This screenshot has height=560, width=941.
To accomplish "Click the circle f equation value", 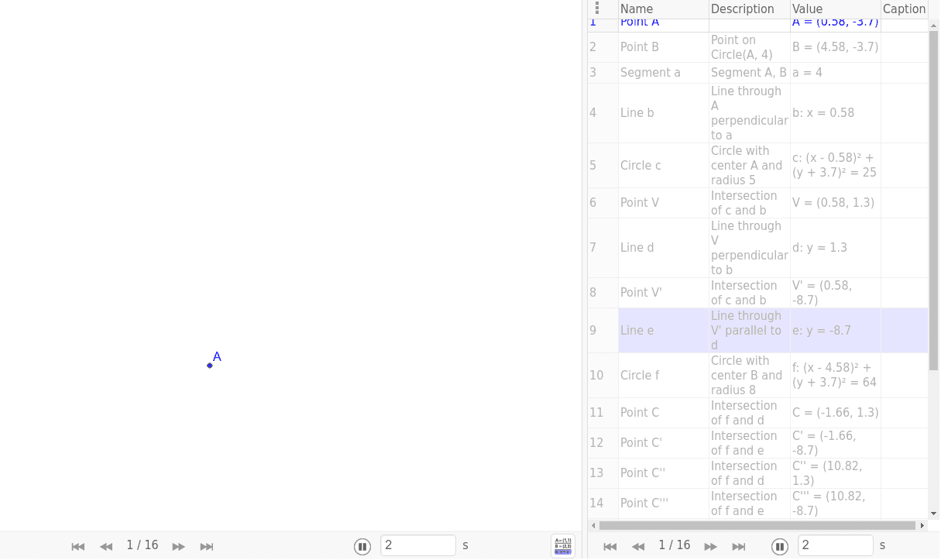I will (834, 376).
